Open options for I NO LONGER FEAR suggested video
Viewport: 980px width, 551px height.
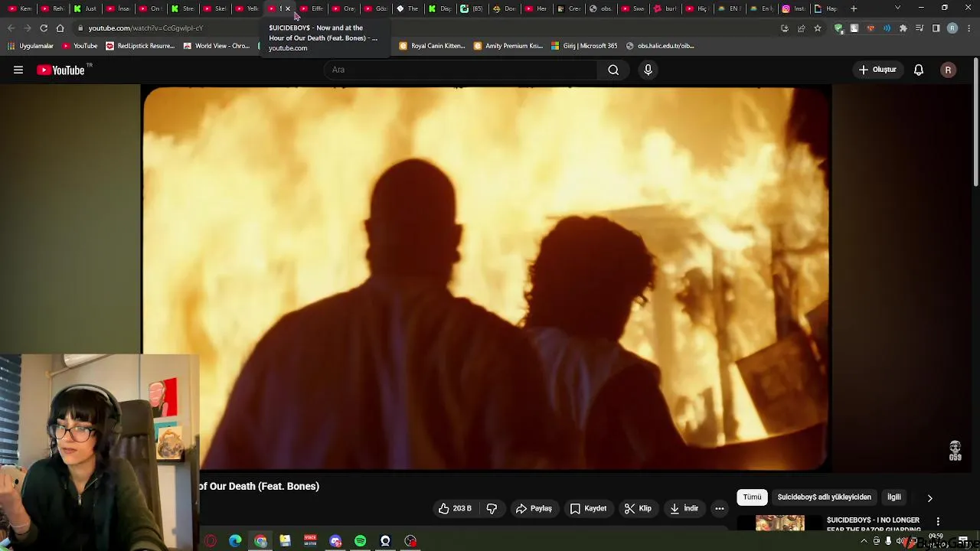click(x=938, y=521)
